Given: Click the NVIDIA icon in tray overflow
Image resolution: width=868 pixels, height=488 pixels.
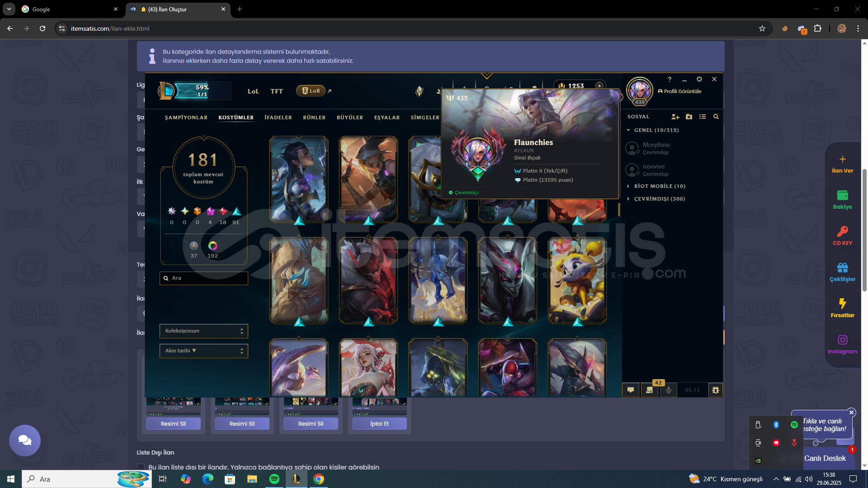Looking at the screenshot, I should pos(758,461).
